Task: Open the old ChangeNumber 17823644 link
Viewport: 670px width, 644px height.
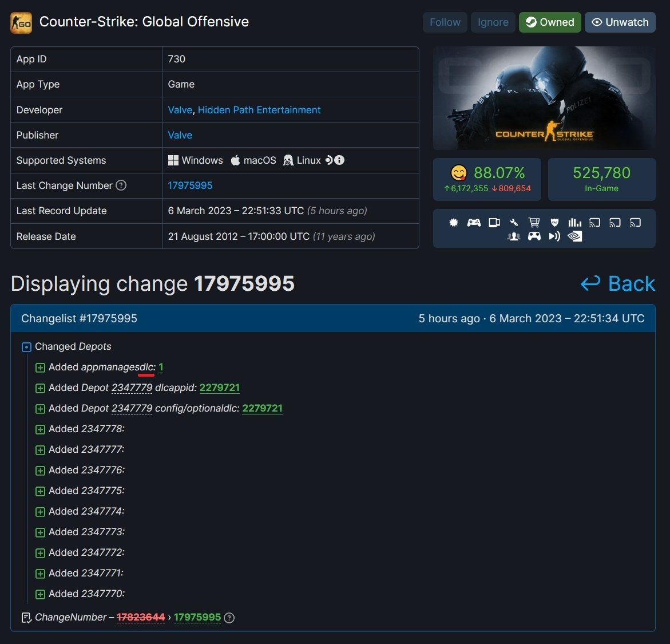Action: point(141,617)
